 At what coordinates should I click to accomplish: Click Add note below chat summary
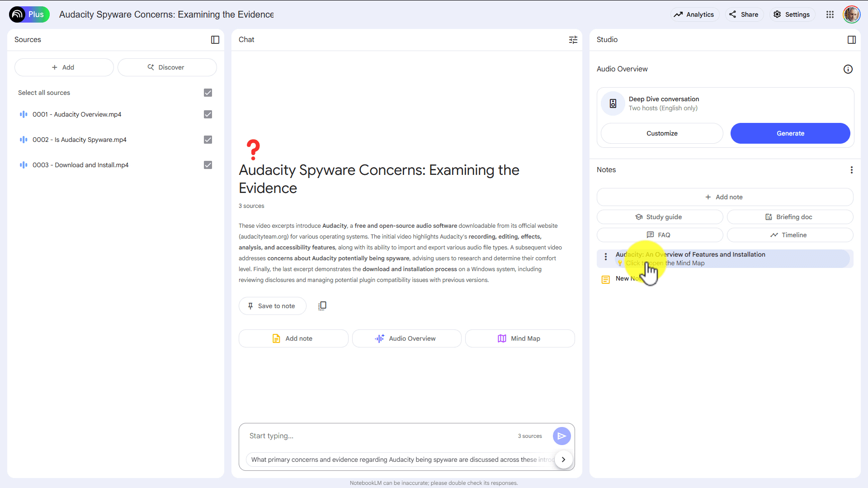point(293,338)
